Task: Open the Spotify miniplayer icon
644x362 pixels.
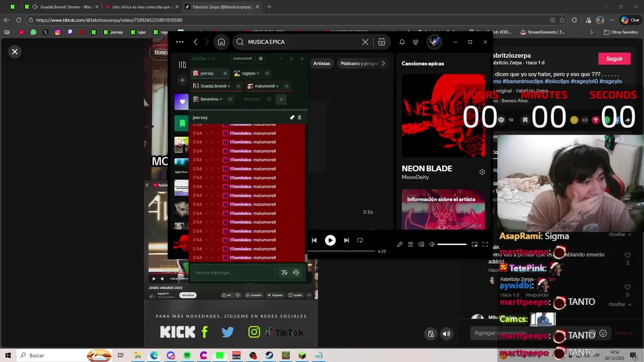Action: [474, 244]
